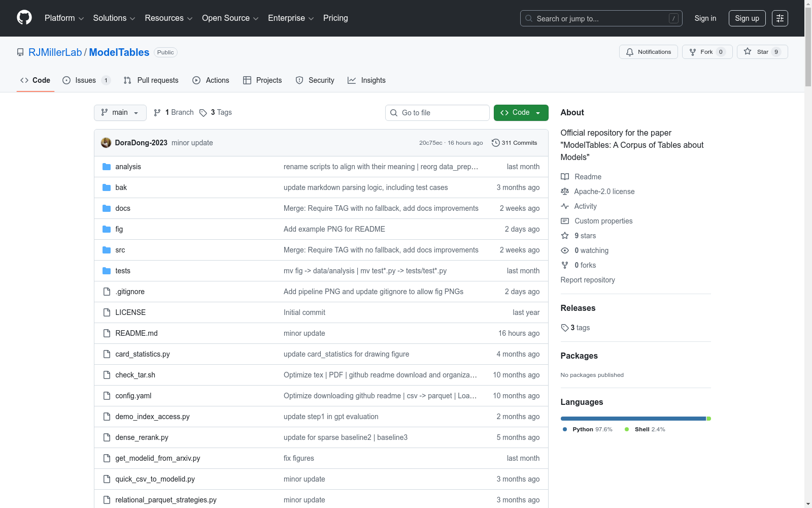Click the fig folder icon

click(x=107, y=229)
